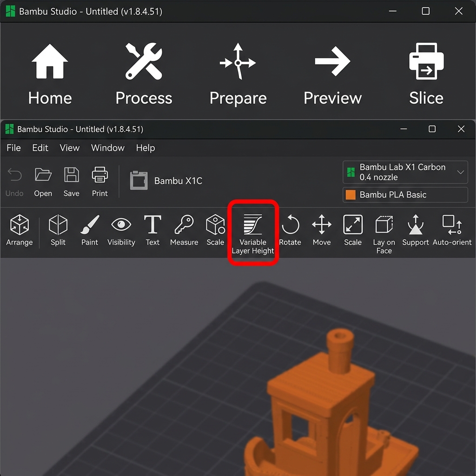Close the lower Bambu Studio window
The height and width of the screenshot is (476, 476).
(461, 129)
